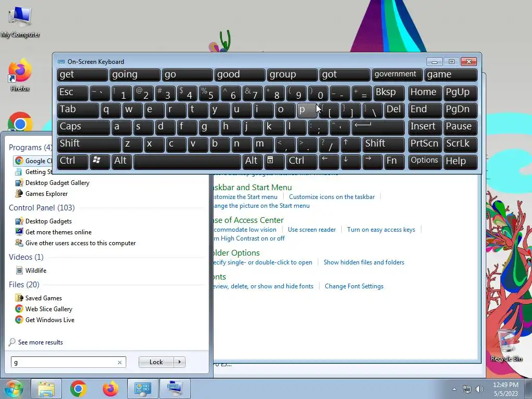The image size is (532, 399).
Task: Toggle the ScrLk key
Action: [x=460, y=144]
